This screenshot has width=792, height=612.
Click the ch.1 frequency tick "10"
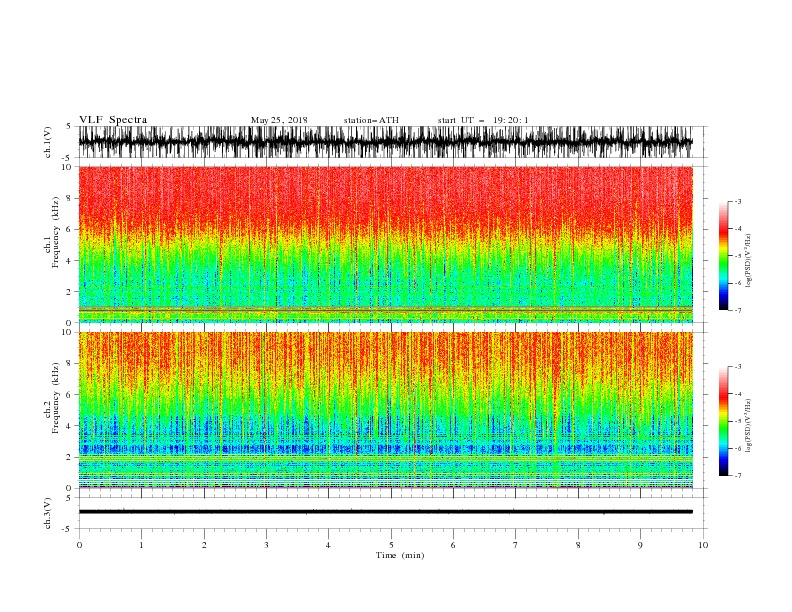click(67, 167)
